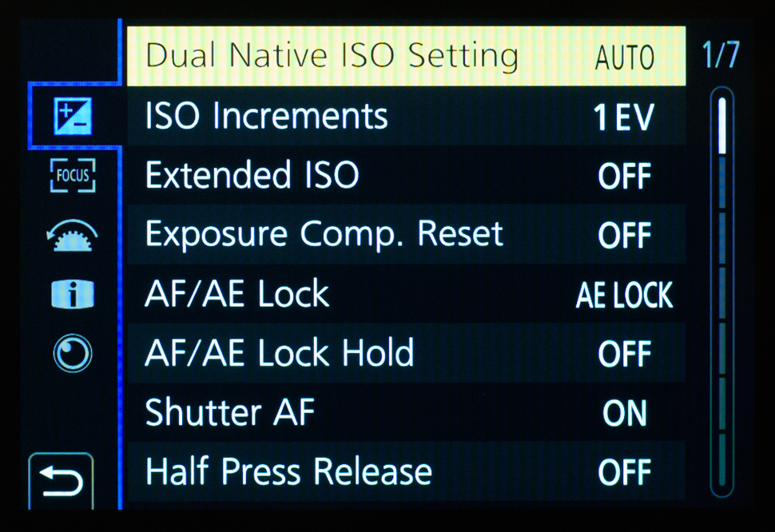This screenshot has width=775, height=532.
Task: Toggle Half Press Release OFF value
Action: [x=624, y=473]
